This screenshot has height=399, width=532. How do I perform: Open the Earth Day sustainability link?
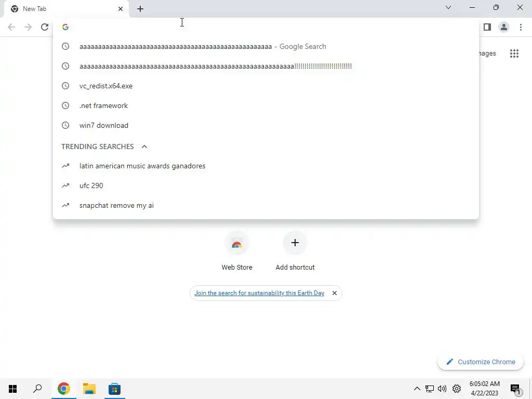(259, 293)
